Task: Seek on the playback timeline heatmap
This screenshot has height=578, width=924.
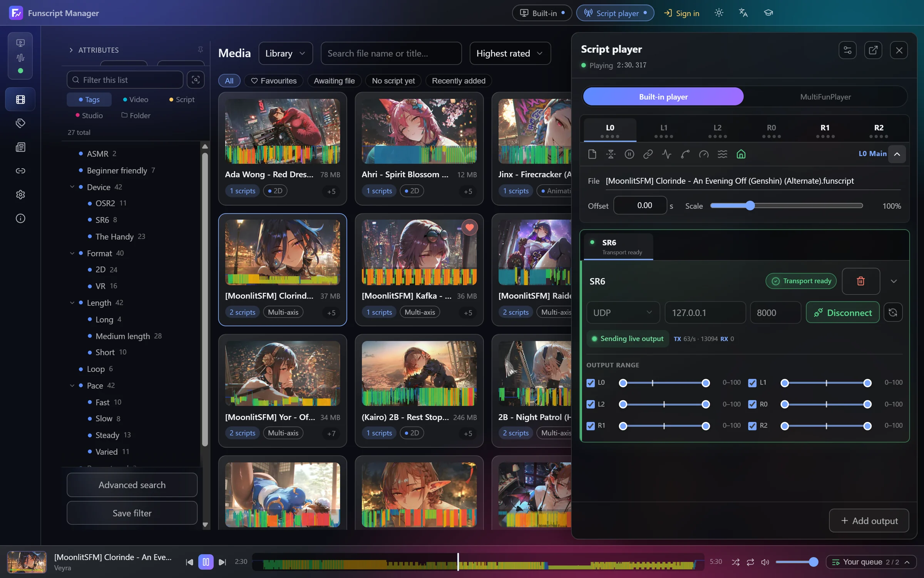Action: (x=478, y=562)
